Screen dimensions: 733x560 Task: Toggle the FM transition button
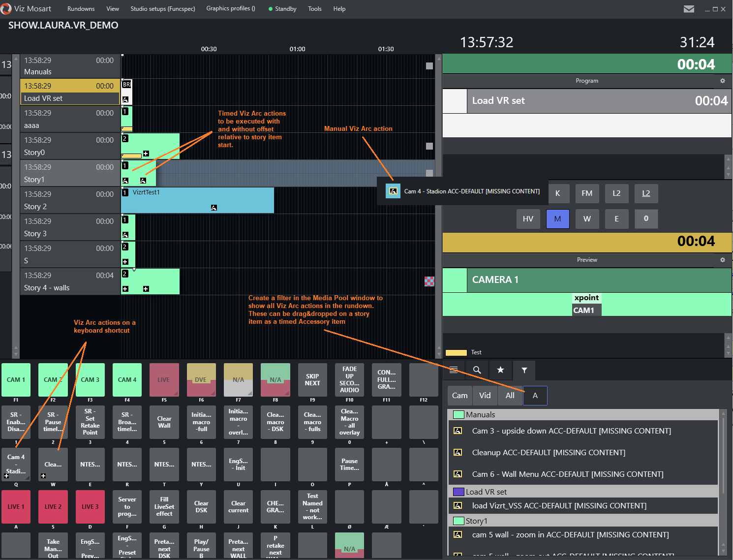pyautogui.click(x=587, y=193)
